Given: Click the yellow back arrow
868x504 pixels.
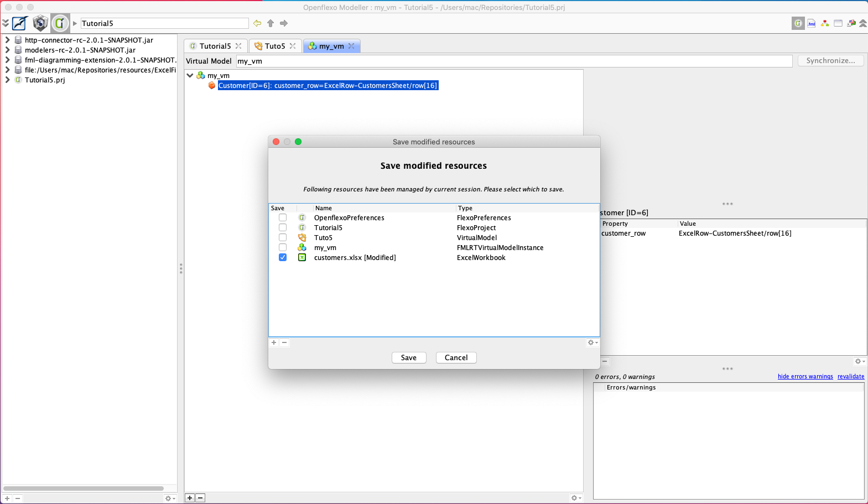Looking at the screenshot, I should point(257,23).
